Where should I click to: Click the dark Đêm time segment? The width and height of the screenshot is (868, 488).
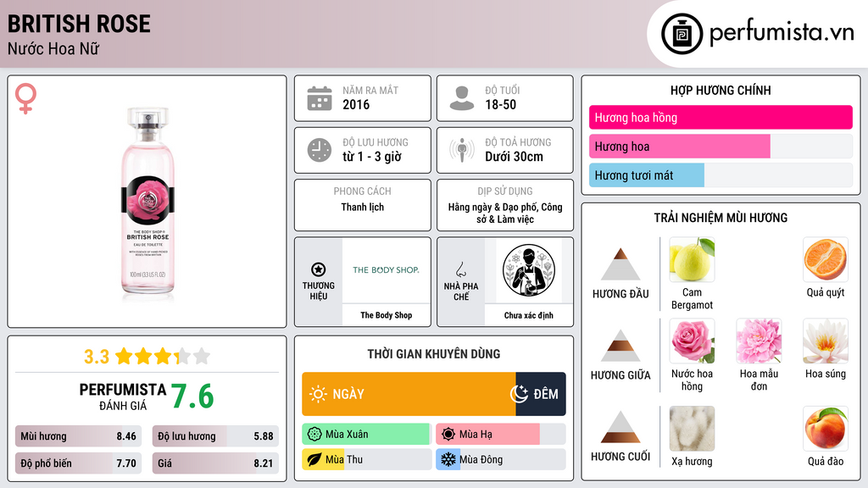541,394
